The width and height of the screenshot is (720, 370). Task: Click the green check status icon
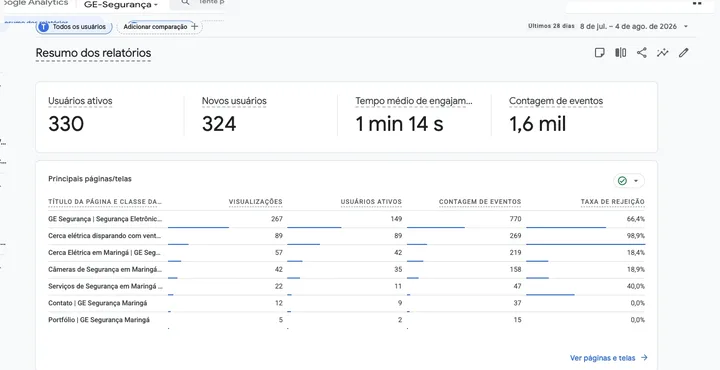622,181
